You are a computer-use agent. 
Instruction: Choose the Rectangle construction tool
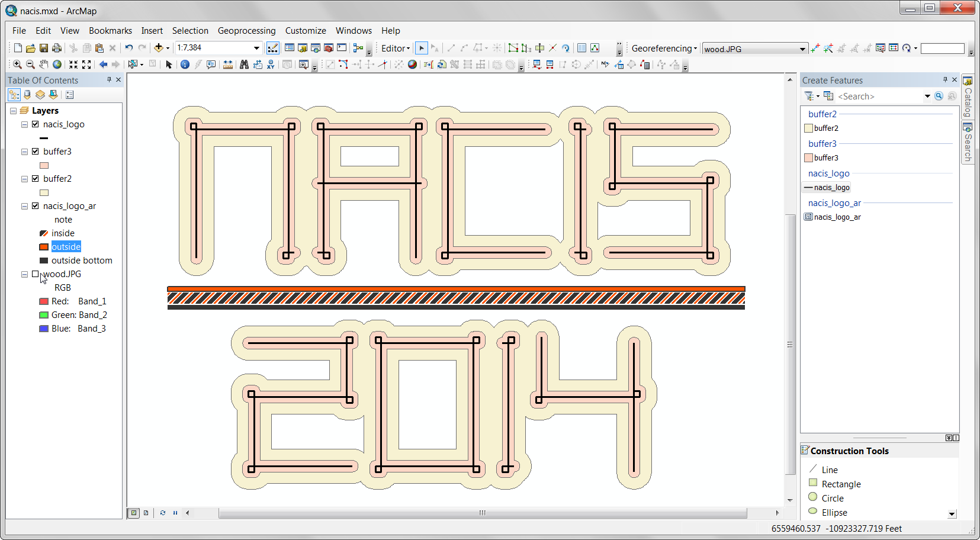pyautogui.click(x=834, y=484)
